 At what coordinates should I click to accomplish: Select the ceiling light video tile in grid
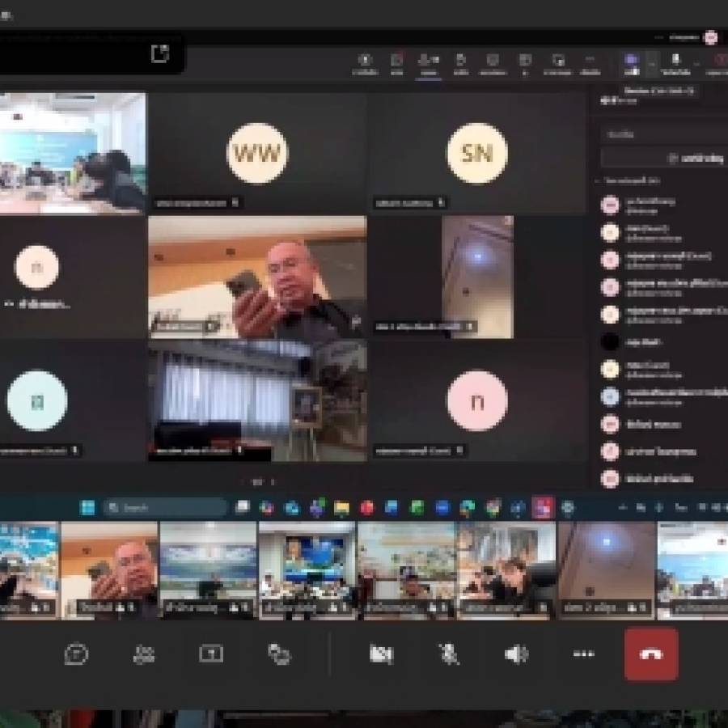point(476,277)
